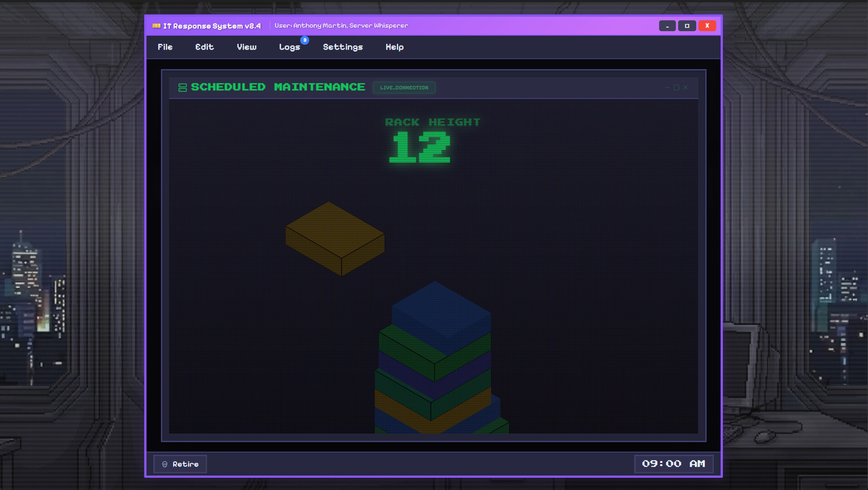Minimize the Scheduled Maintenance window

coord(667,88)
